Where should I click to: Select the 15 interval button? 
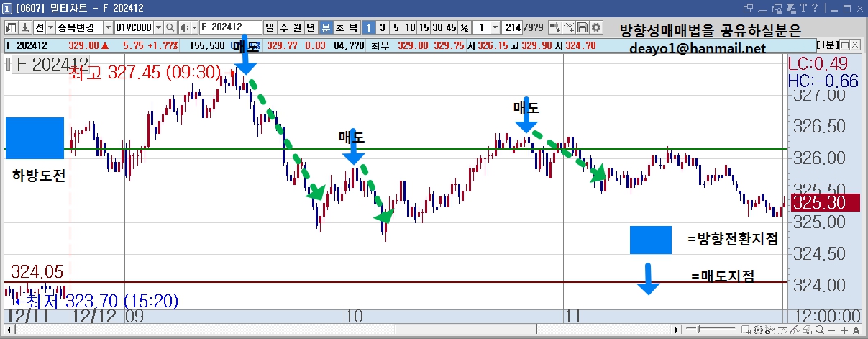point(423,27)
